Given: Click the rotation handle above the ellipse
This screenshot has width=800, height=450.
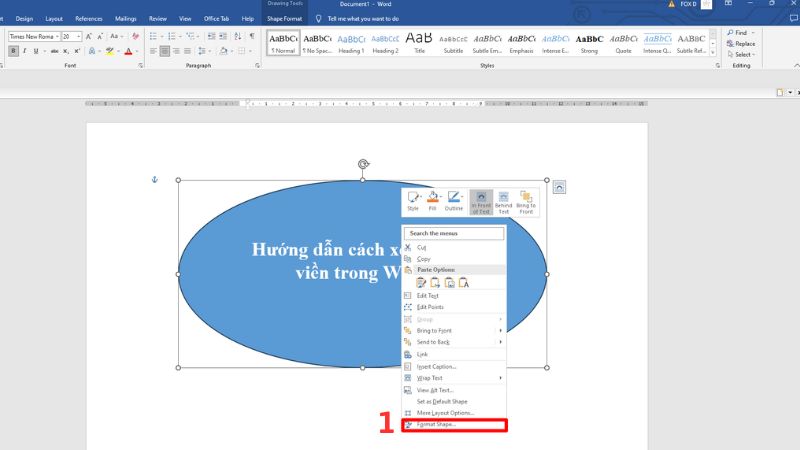Looking at the screenshot, I should 363,164.
